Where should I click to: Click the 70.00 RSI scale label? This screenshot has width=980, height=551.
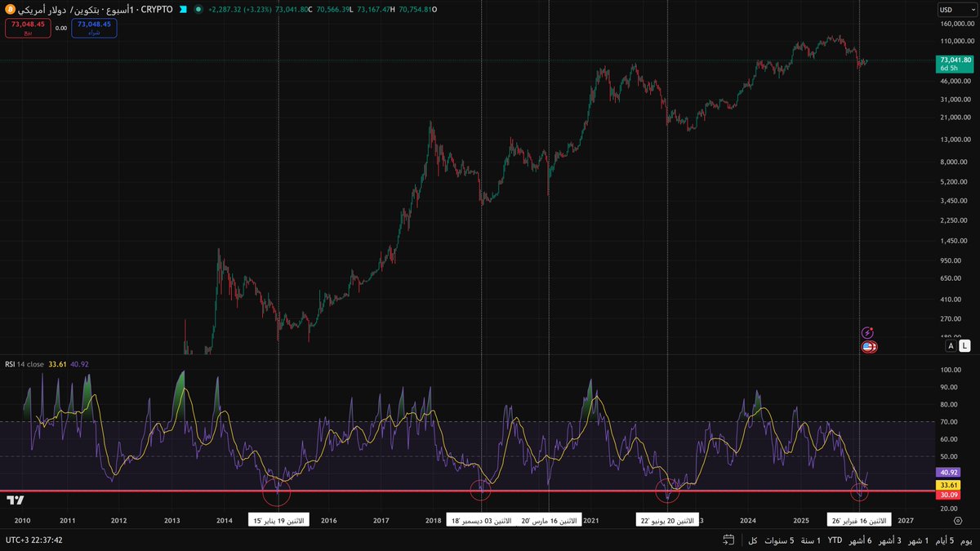click(x=950, y=421)
